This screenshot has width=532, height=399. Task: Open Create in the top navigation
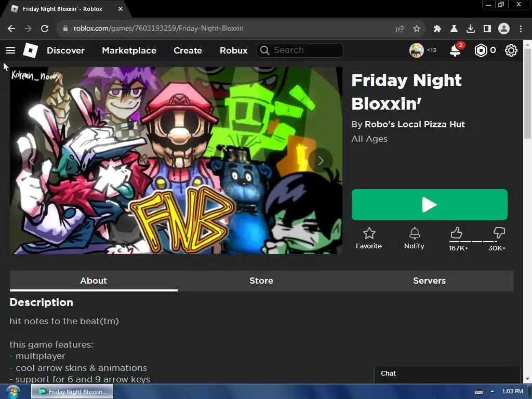click(x=188, y=50)
